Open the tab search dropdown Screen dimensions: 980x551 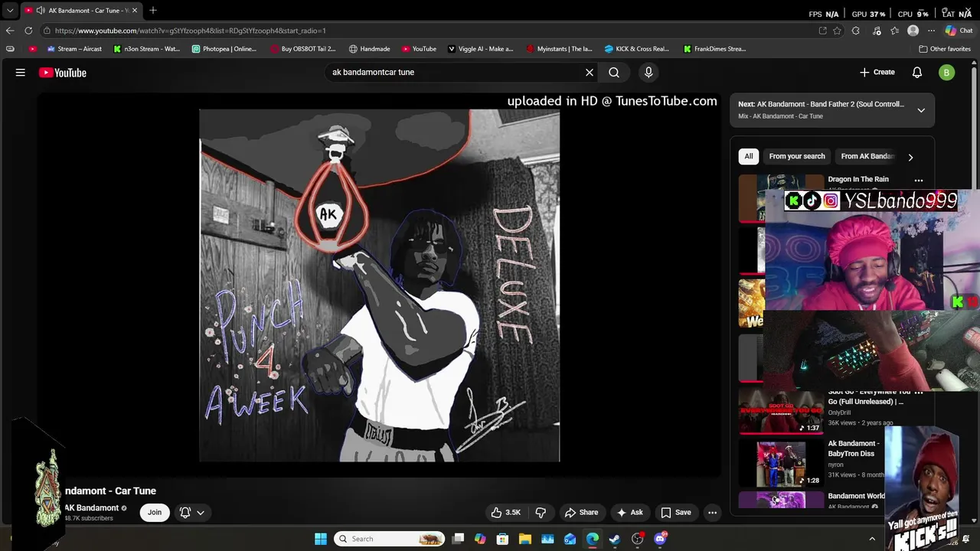[10, 10]
